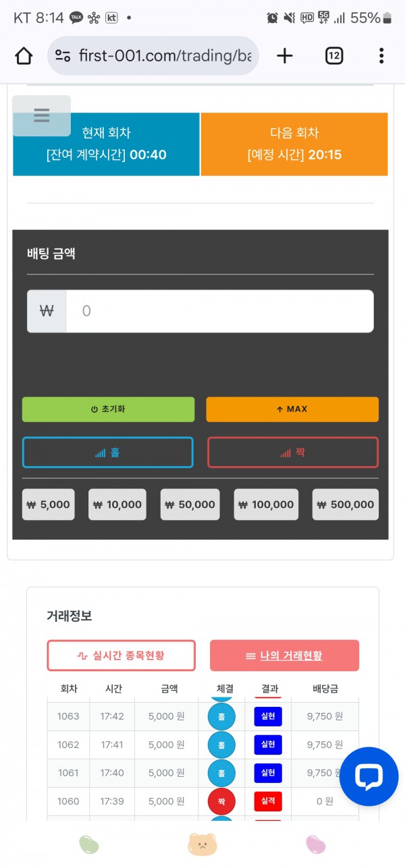Viewport: 405px width, 868px height.
Task: Add ₩ 5,000 to the bet
Action: (47, 504)
